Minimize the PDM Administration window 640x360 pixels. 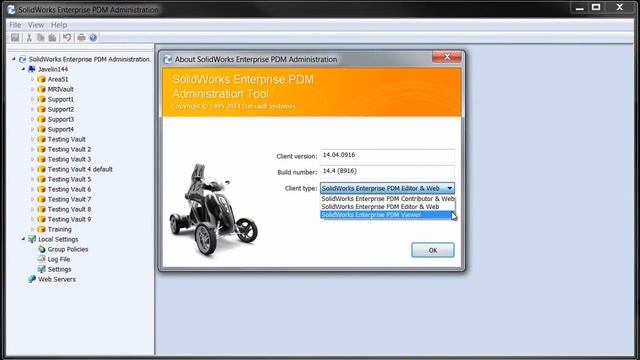tap(580, 7)
